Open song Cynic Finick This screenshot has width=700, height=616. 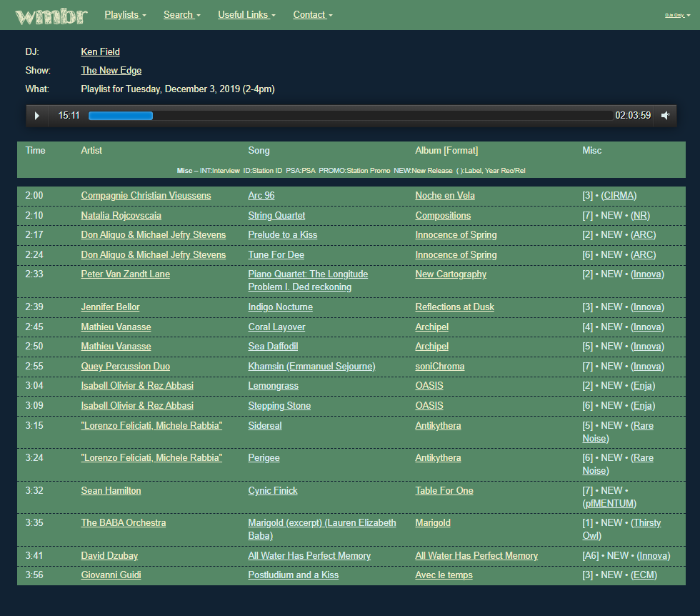273,490
